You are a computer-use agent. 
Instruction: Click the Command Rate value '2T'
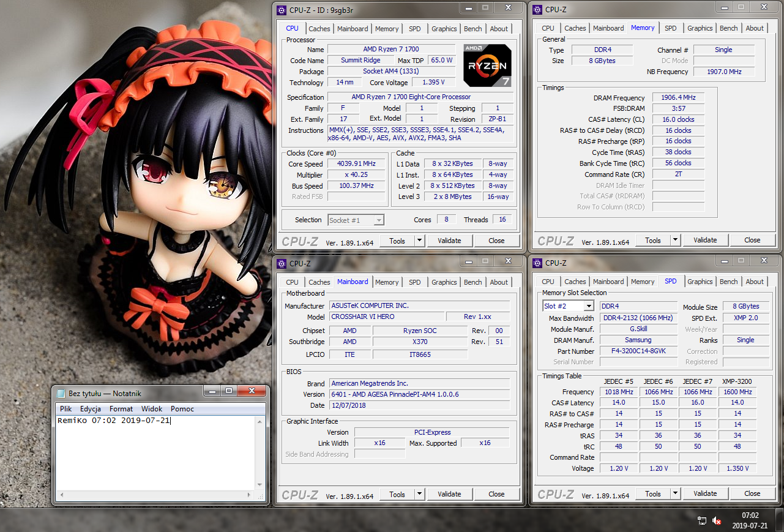678,174
